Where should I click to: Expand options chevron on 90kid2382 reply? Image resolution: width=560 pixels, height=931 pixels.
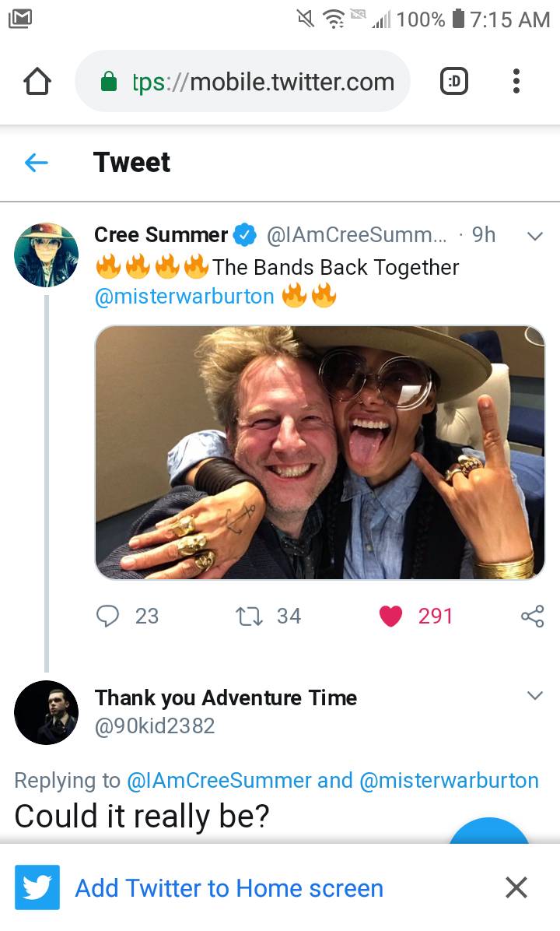534,695
